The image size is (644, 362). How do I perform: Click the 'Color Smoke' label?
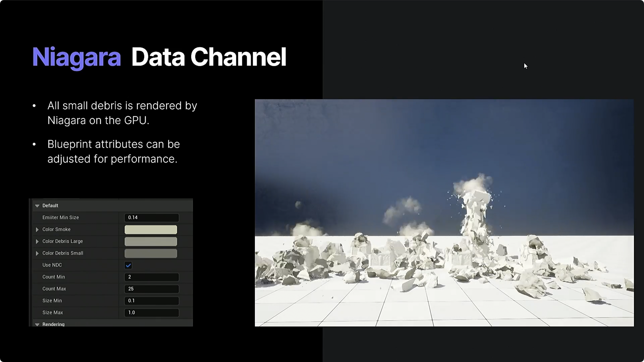(x=56, y=229)
